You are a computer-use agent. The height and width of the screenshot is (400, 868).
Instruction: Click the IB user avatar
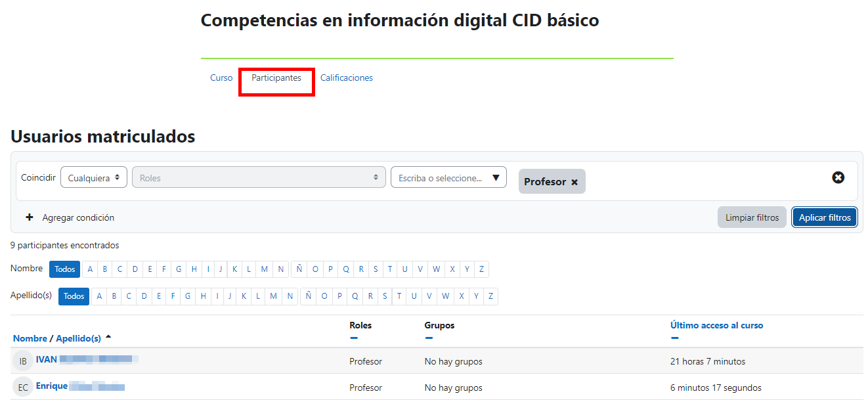coord(23,361)
